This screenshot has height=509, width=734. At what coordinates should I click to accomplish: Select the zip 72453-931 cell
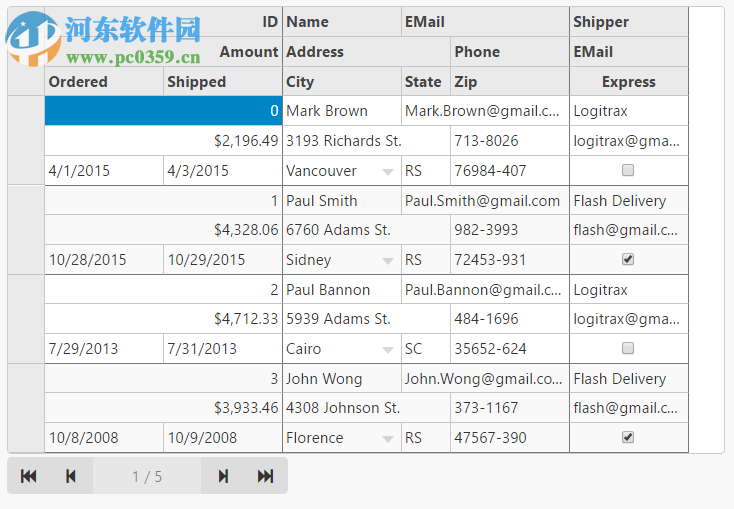click(510, 259)
